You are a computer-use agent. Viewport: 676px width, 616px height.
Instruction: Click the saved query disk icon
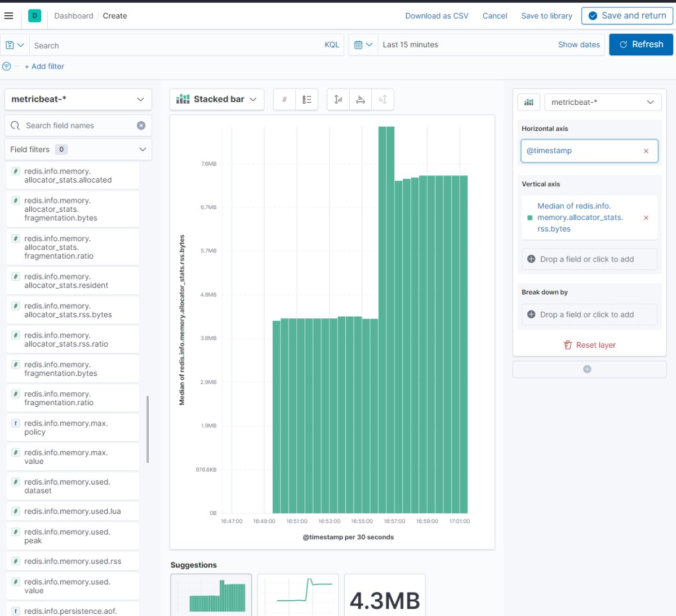coord(10,45)
